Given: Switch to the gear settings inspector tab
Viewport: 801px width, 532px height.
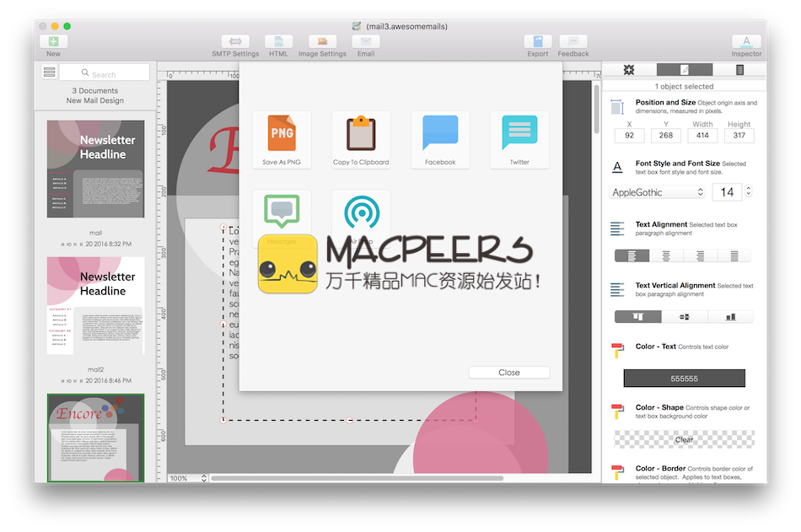Looking at the screenshot, I should (629, 70).
